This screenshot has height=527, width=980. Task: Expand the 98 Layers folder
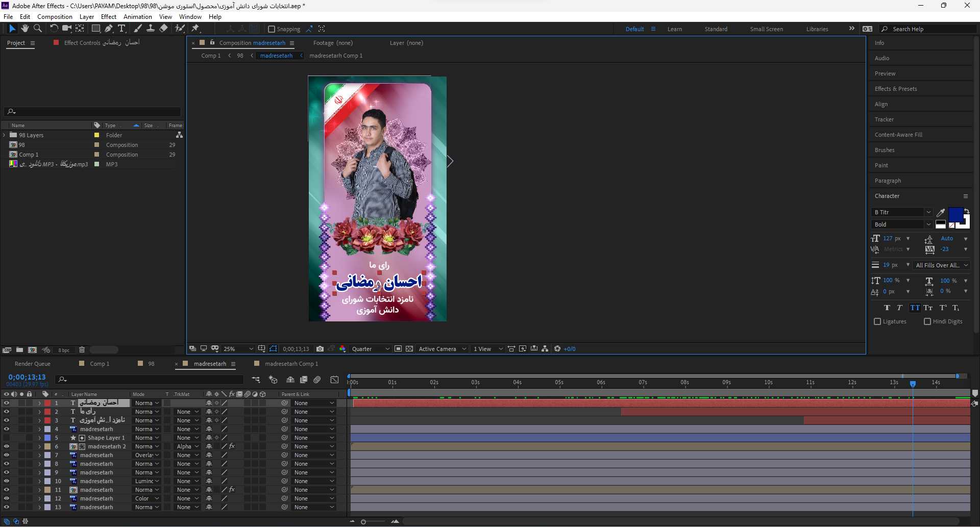[x=5, y=135]
